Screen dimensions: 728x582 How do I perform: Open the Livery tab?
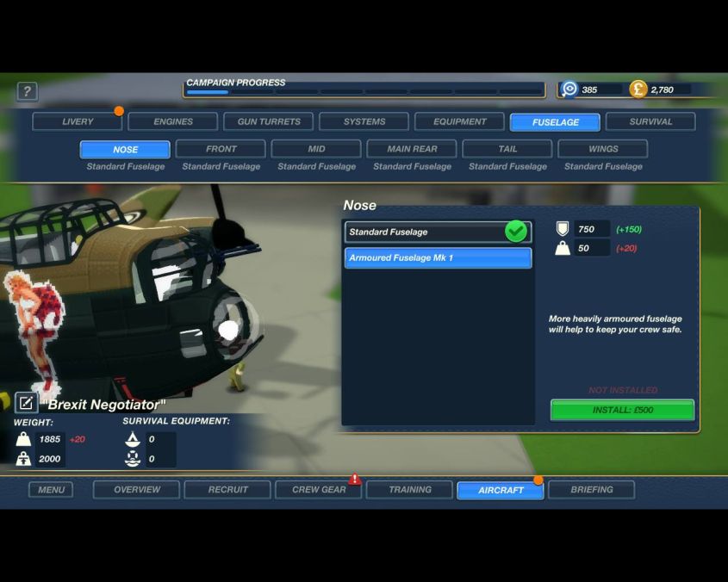tap(78, 121)
